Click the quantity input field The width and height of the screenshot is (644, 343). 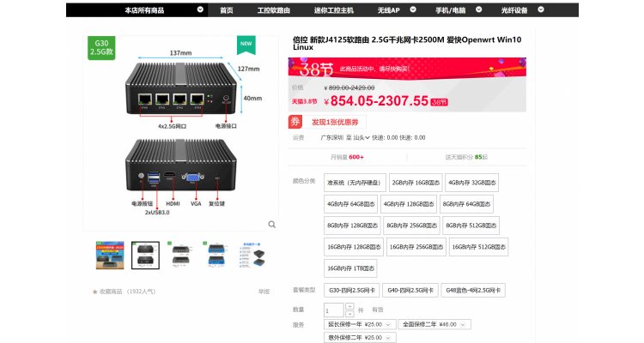click(333, 310)
